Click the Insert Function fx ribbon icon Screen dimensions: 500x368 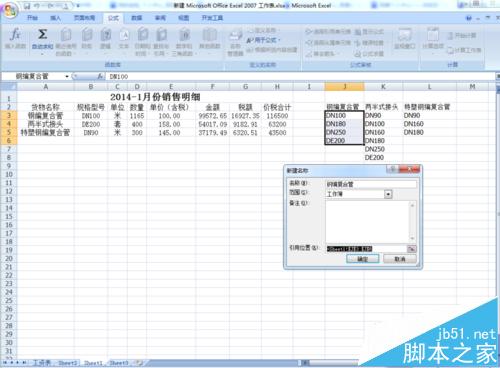point(15,35)
